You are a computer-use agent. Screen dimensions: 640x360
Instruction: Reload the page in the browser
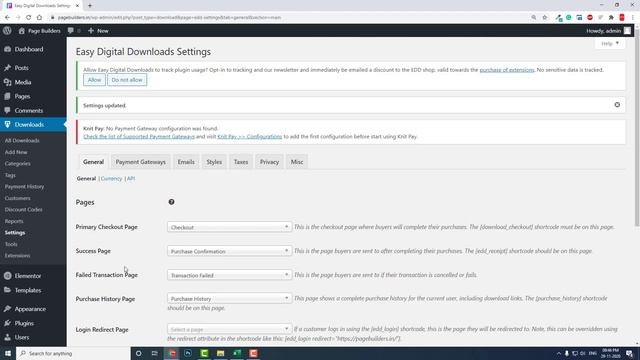[29, 18]
